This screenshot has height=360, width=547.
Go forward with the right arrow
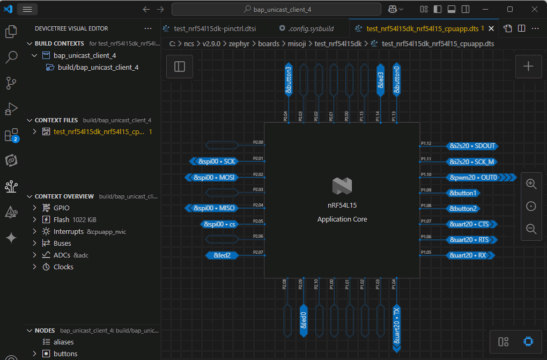coord(160,9)
